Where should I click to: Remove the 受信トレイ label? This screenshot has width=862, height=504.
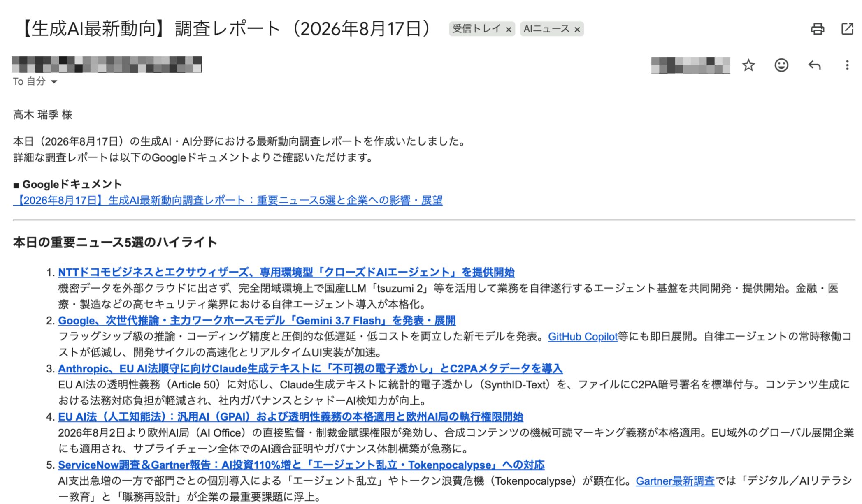coord(509,29)
